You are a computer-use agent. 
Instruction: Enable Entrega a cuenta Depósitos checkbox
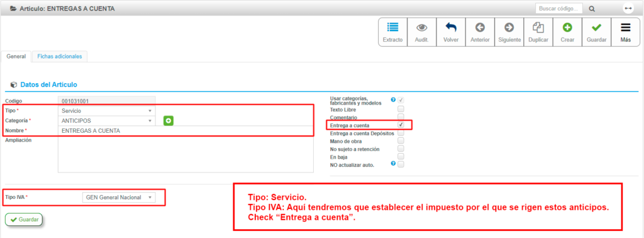click(401, 133)
